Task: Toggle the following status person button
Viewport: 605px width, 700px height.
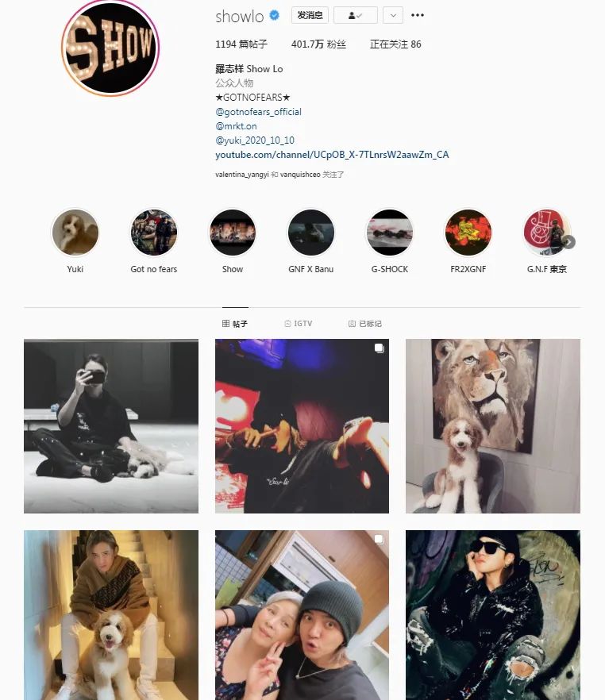Action: (356, 15)
